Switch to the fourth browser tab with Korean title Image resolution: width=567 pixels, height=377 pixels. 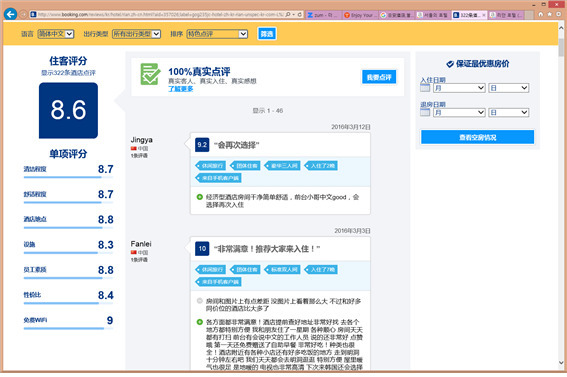(x=433, y=15)
